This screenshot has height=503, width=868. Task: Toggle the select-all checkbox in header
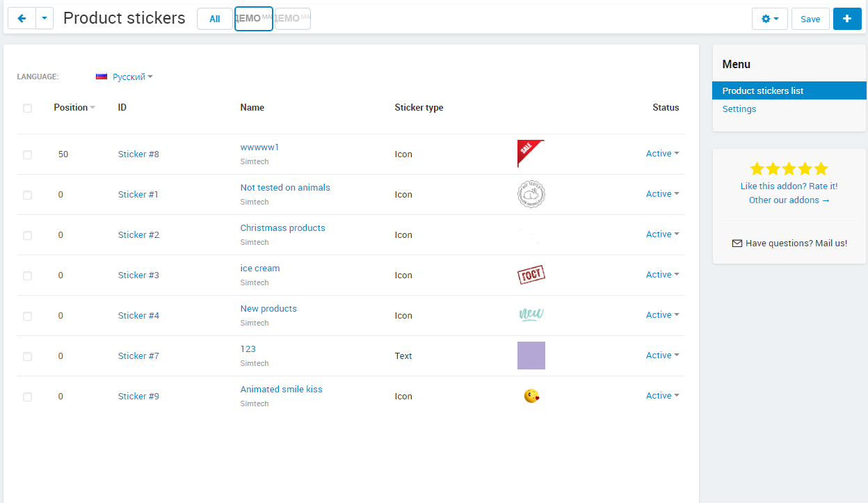[x=27, y=108]
